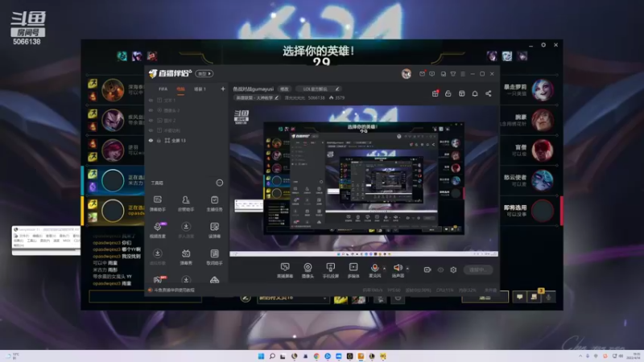The width and height of the screenshot is (644, 362).
Task: Click the padlock icon in stream header
Action: [x=448, y=93]
